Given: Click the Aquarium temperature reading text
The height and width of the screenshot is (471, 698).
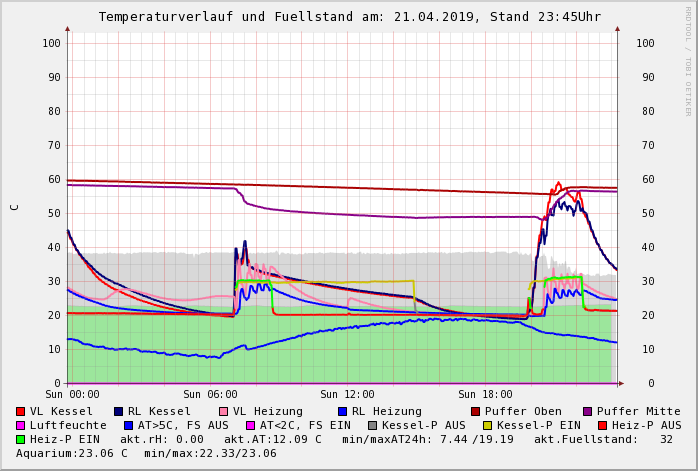Looking at the screenshot, I should 72,453.
